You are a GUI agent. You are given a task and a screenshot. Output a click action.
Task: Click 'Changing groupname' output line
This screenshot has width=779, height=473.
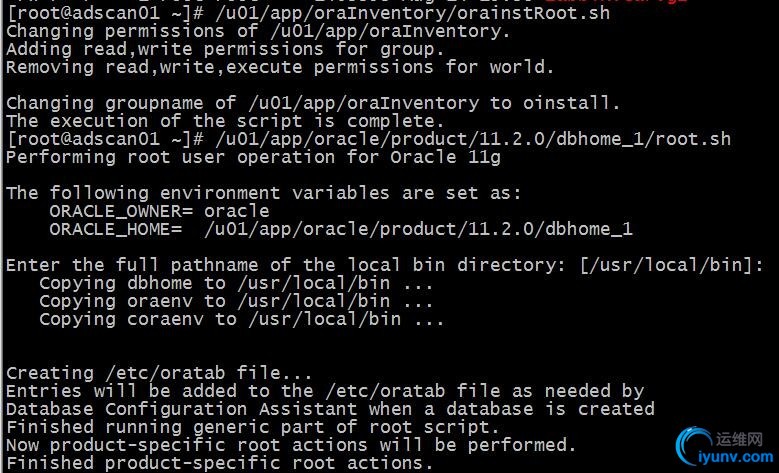[x=313, y=103]
